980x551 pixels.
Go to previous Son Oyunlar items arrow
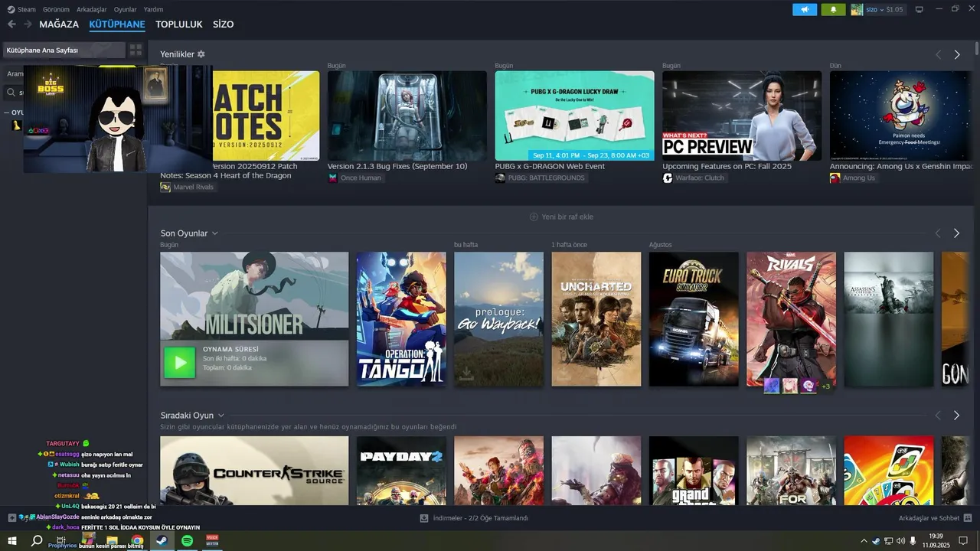pyautogui.click(x=938, y=233)
